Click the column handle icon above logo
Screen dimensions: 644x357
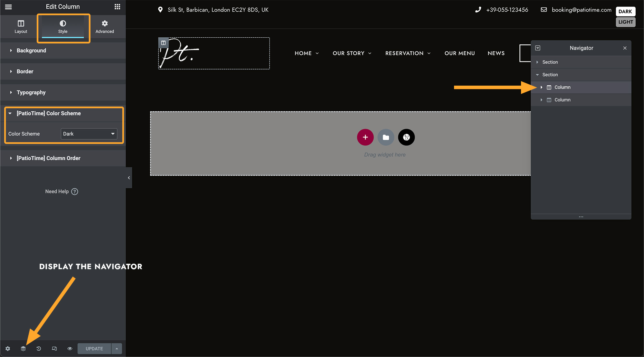tap(163, 43)
